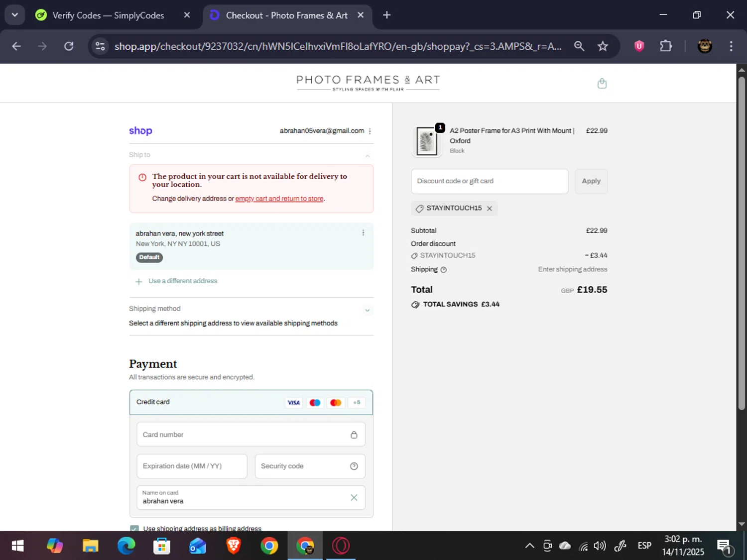This screenshot has height=560, width=747.
Task: Bookmark this page with the star icon
Action: (603, 46)
